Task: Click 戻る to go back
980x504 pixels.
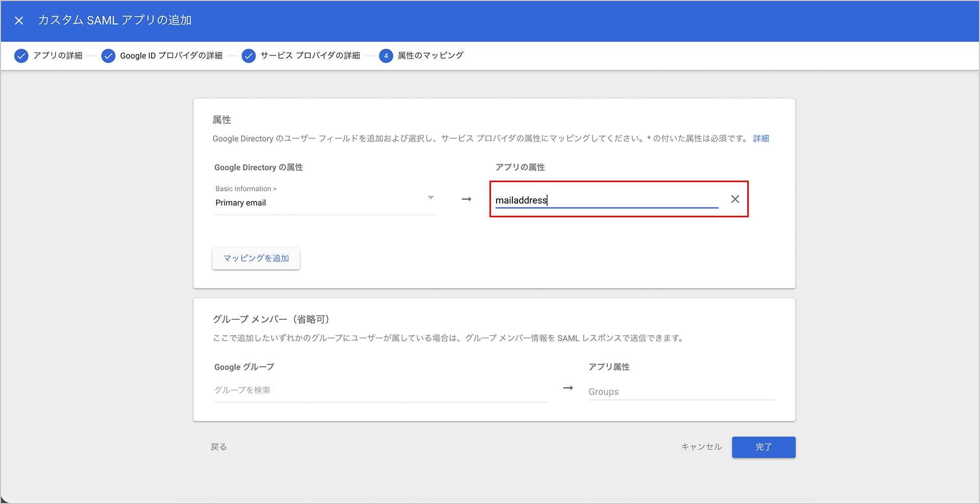Action: tap(219, 447)
